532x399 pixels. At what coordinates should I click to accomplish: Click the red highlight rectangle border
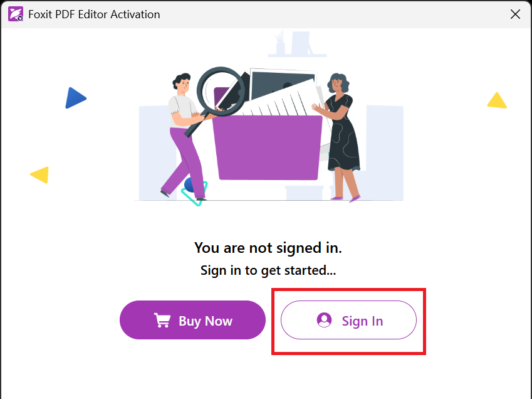click(349, 290)
